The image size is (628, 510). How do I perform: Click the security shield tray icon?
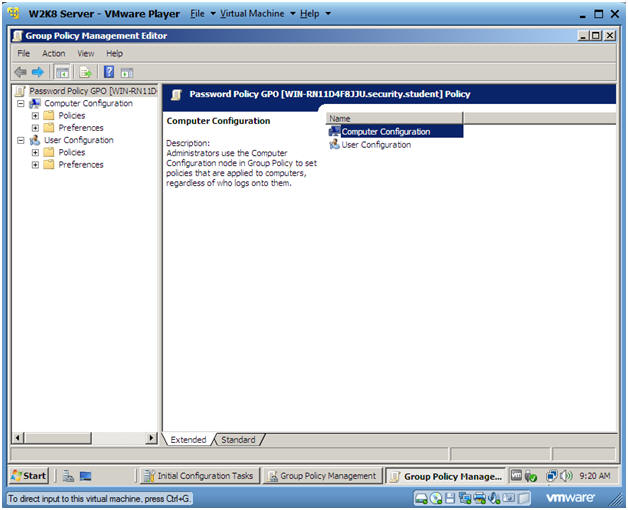(531, 476)
